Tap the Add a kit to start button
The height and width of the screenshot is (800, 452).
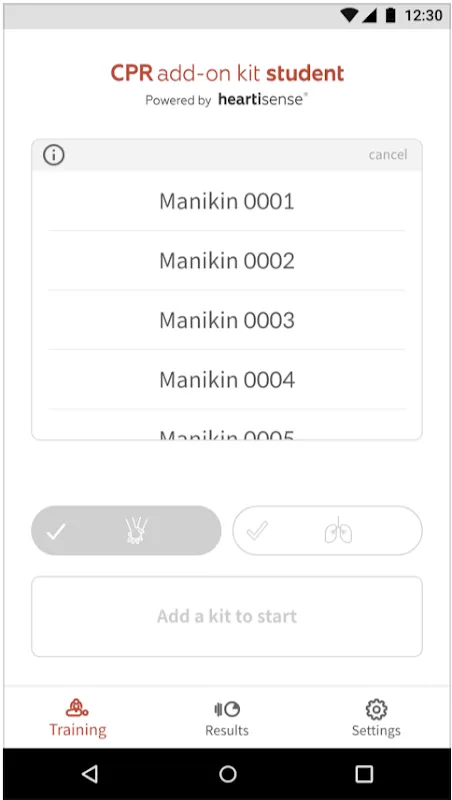[x=227, y=616]
